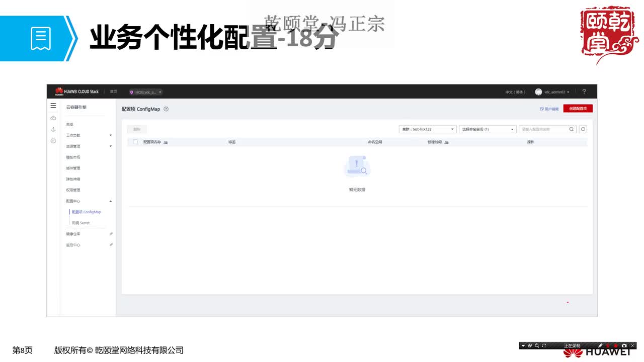Click the 中文(简体) language selector
This screenshot has width=644, height=362.
(x=515, y=92)
